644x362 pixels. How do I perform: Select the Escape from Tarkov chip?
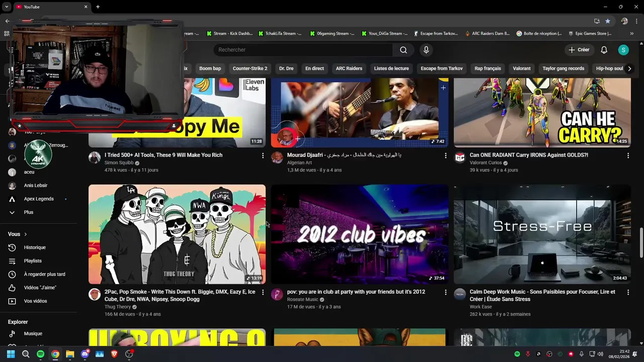tap(442, 68)
